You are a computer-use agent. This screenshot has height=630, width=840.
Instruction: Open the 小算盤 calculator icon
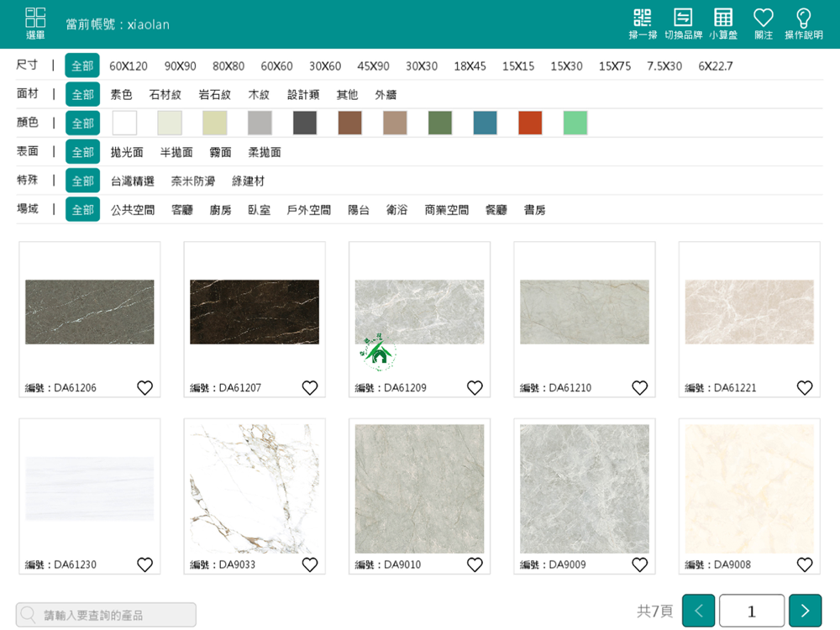(x=723, y=24)
